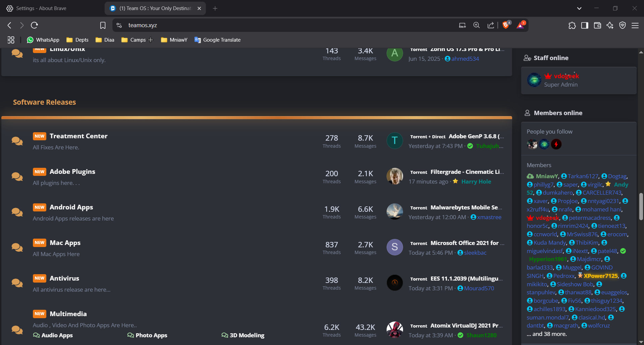This screenshot has width=644, height=345.
Task: View ahmed534 user profile
Action: (465, 59)
